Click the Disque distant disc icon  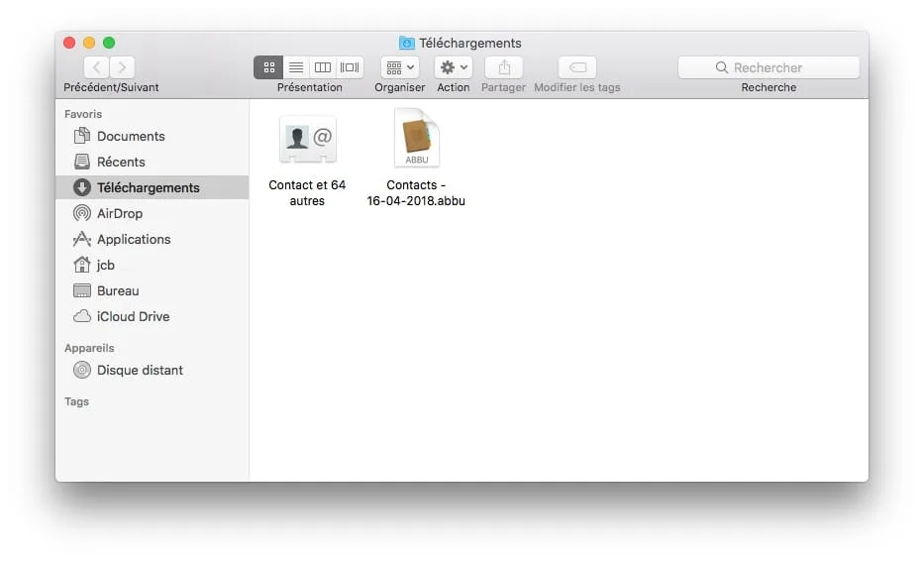(82, 370)
